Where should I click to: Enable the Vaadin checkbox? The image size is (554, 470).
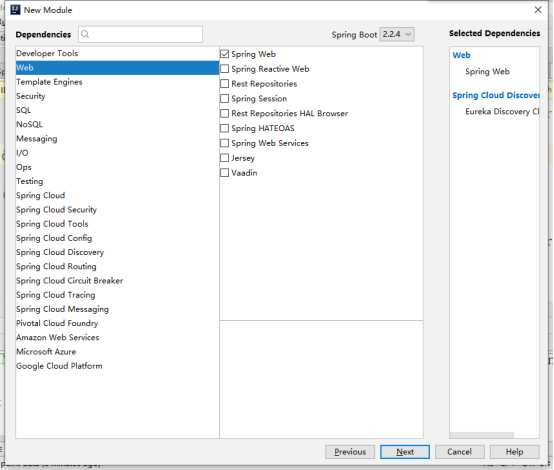[x=224, y=173]
